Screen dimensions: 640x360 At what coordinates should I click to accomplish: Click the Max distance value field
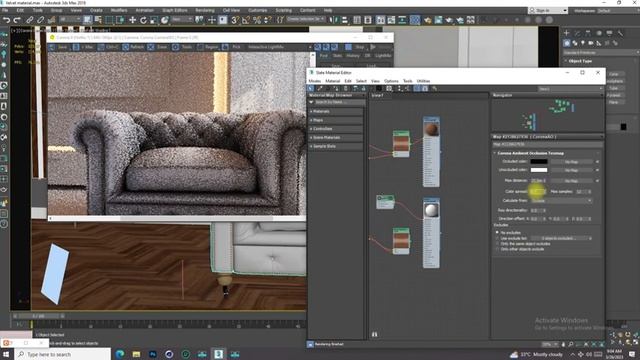point(537,180)
